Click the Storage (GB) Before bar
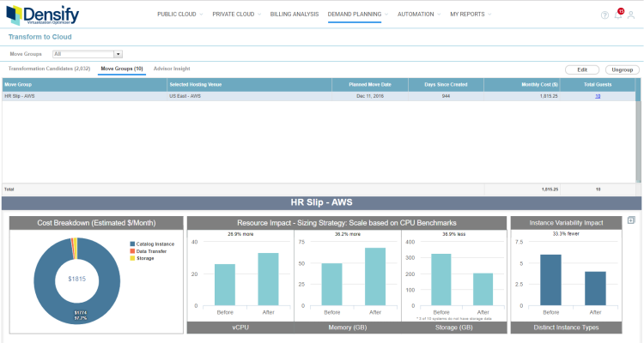This screenshot has height=343, width=644. coord(441,280)
